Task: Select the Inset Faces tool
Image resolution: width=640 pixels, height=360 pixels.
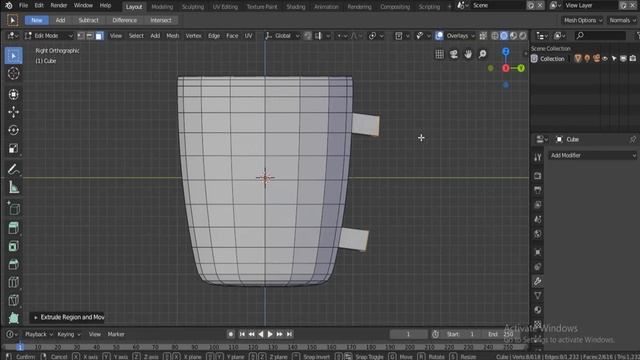Action: [x=13, y=246]
